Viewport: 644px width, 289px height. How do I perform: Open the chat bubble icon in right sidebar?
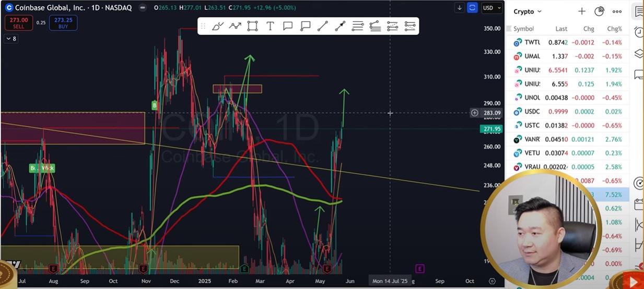coord(638,75)
